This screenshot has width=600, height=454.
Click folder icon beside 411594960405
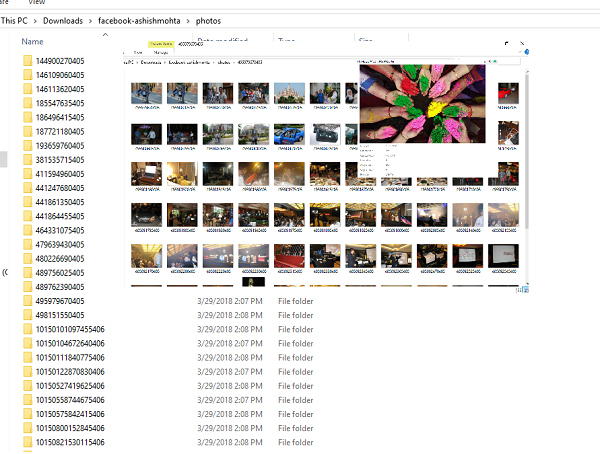pos(28,174)
